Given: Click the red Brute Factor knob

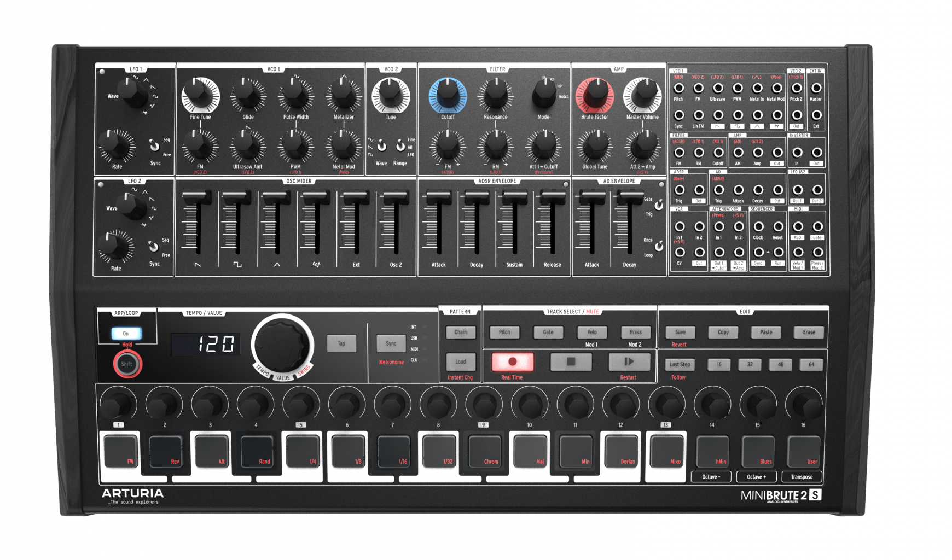Looking at the screenshot, I should click(x=595, y=95).
